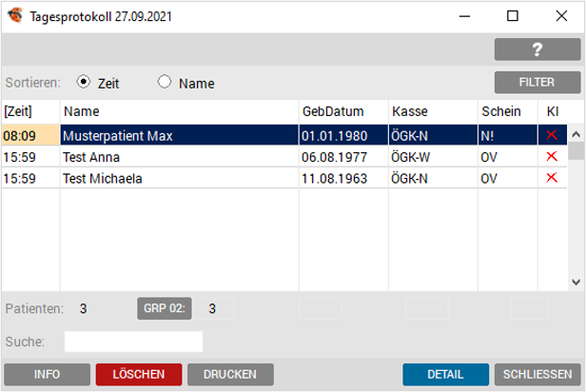Open help with the question mark button
The width and height of the screenshot is (586, 392).
[537, 49]
